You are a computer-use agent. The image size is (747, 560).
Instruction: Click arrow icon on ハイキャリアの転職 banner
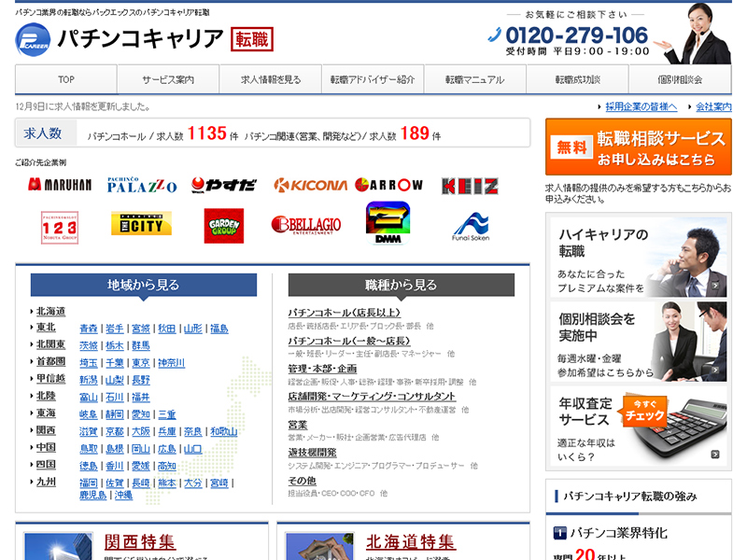(715, 286)
